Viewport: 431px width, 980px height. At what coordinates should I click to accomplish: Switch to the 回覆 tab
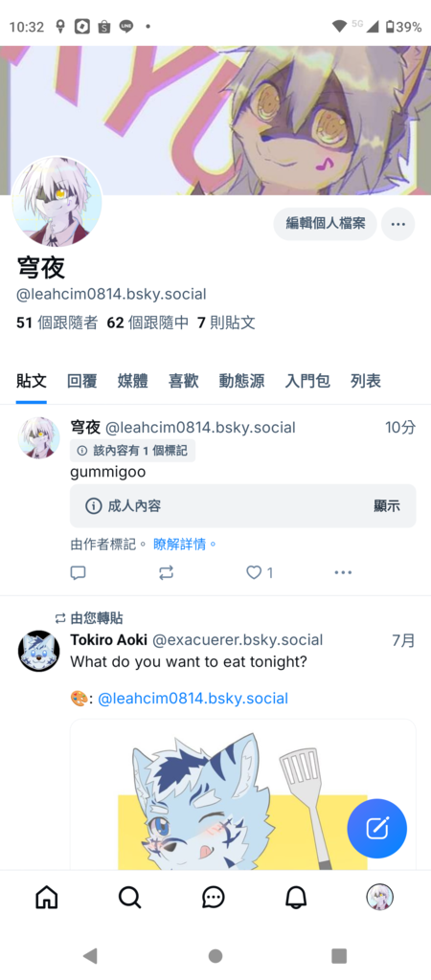click(82, 381)
